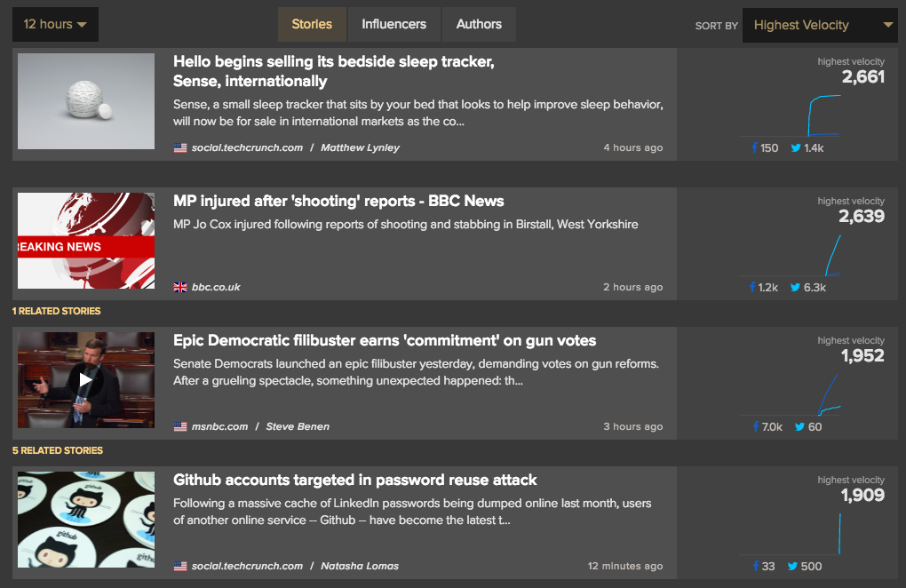
Task: Open the Github password reuse attack headline
Action: (x=355, y=481)
